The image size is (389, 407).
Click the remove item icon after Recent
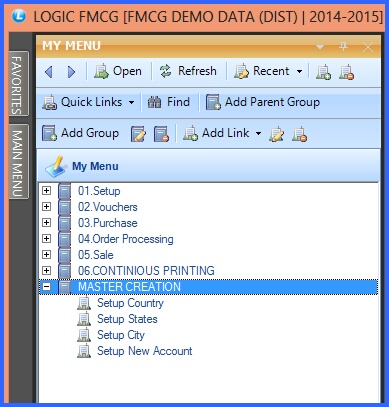click(346, 72)
